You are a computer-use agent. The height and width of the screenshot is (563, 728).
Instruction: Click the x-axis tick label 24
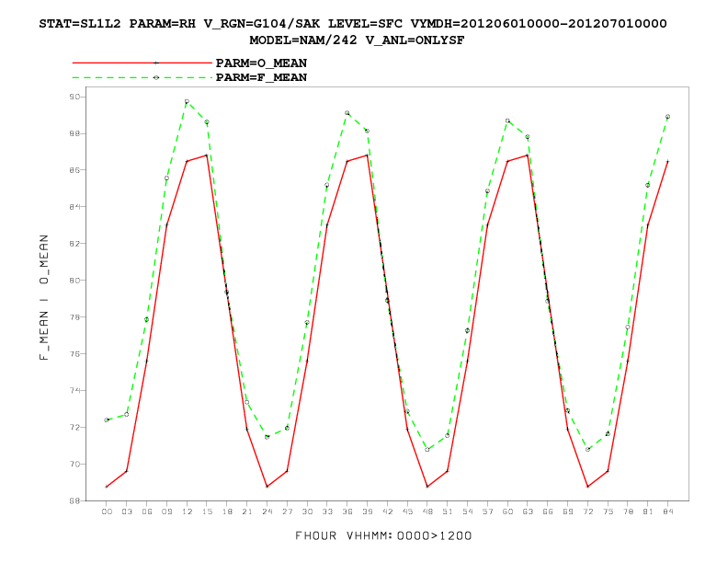[x=267, y=511]
